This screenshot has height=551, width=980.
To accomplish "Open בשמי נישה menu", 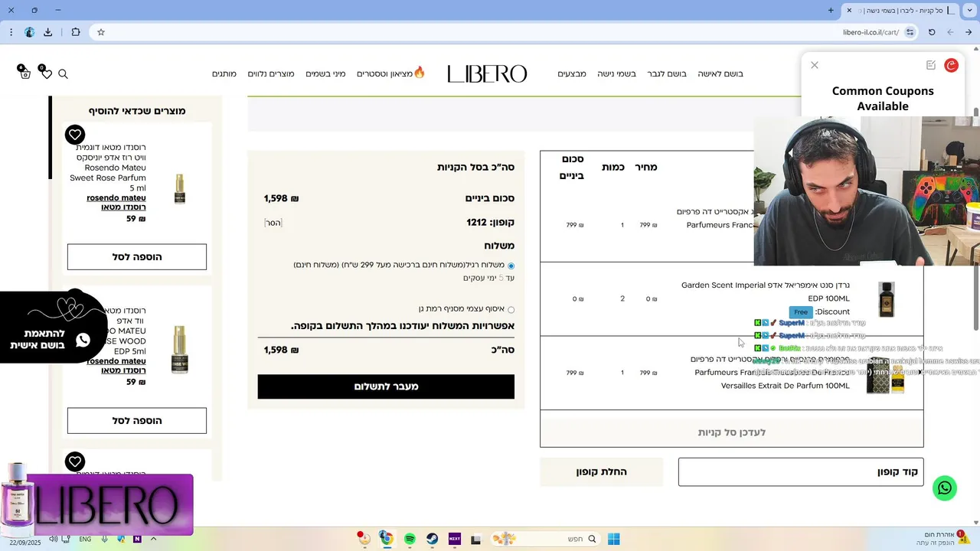I will coord(617,74).
